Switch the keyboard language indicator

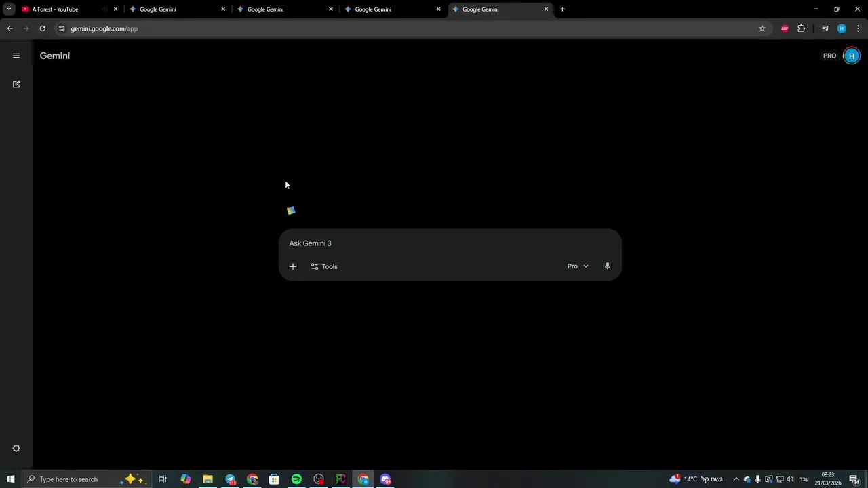[x=804, y=479]
